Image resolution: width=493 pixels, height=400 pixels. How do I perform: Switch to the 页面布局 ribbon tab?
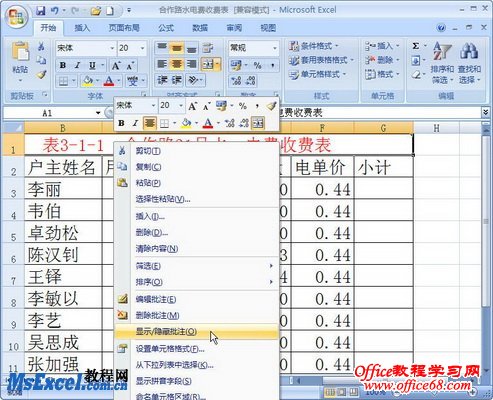point(124,28)
